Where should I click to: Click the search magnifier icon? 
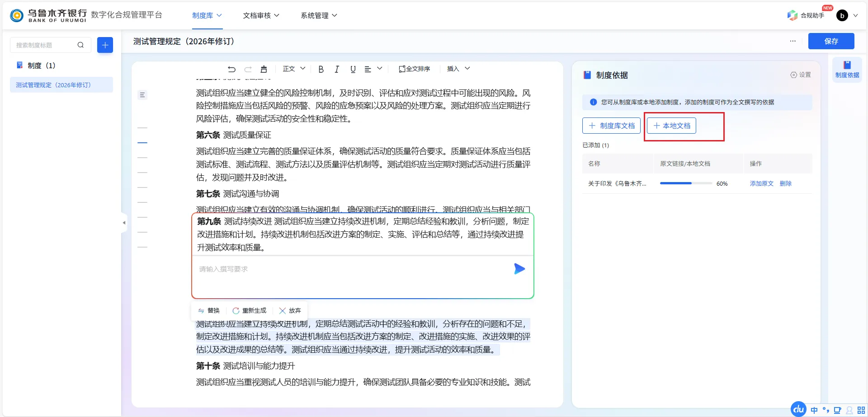[x=80, y=45]
